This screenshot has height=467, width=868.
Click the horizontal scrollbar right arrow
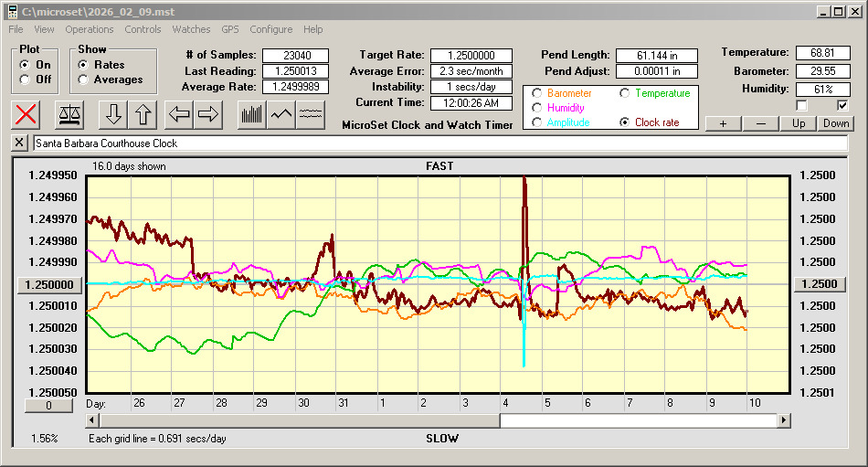784,420
